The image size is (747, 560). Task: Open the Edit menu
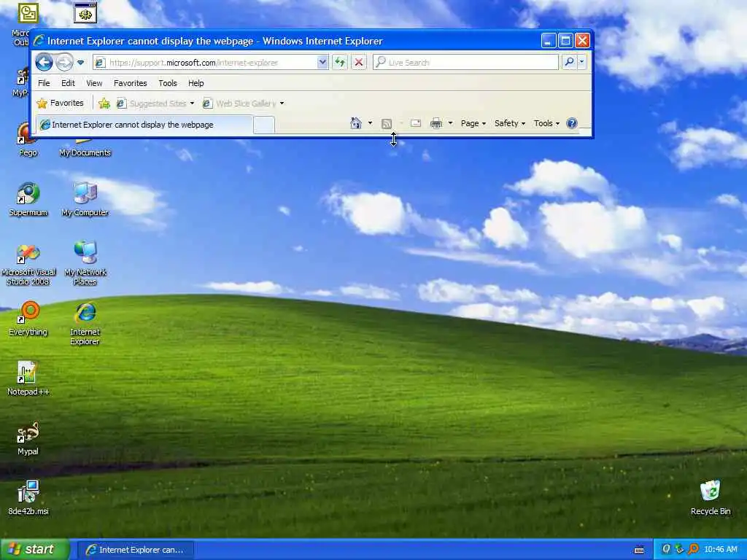pyautogui.click(x=68, y=83)
